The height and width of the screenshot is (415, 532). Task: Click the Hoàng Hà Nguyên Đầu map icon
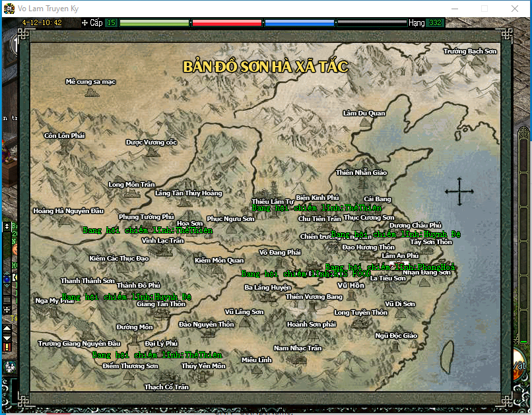(64, 221)
